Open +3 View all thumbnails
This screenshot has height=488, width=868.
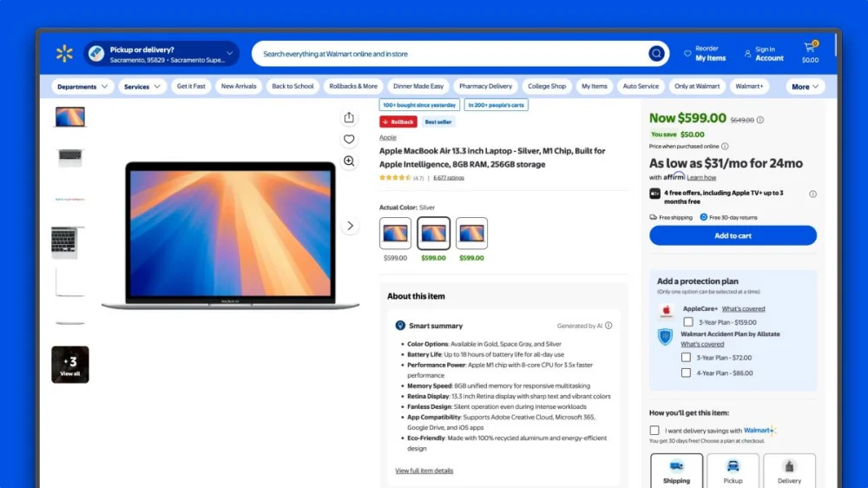coord(70,365)
